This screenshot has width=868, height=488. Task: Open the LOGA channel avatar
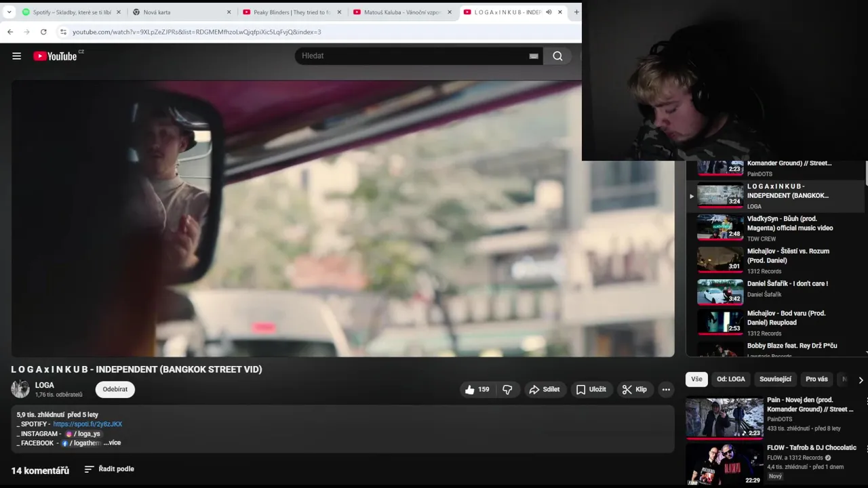[20, 389]
